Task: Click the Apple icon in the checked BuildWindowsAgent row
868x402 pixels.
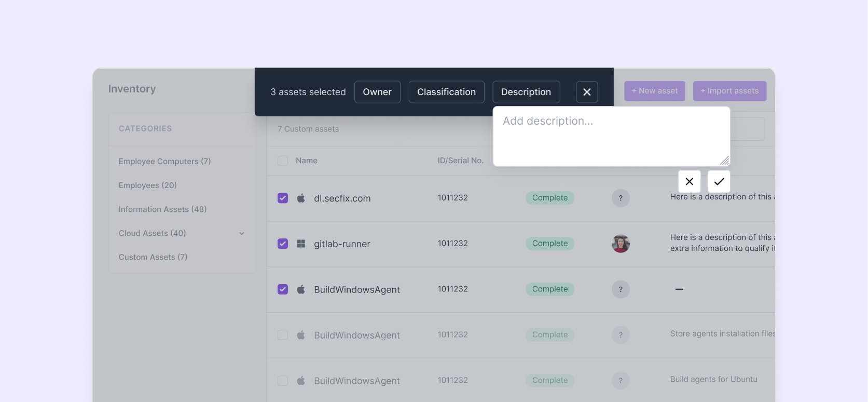Action: [x=301, y=289]
